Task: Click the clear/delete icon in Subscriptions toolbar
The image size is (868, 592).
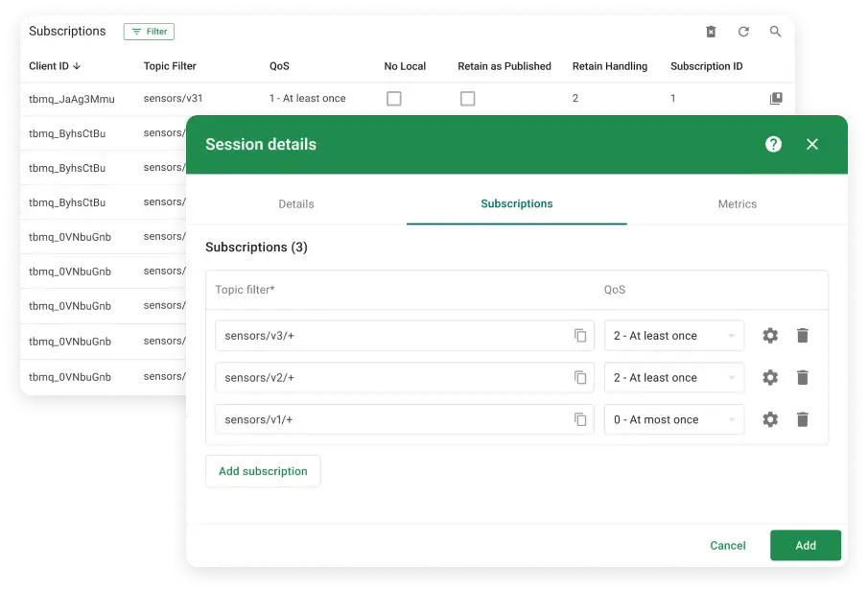Action: tap(711, 32)
